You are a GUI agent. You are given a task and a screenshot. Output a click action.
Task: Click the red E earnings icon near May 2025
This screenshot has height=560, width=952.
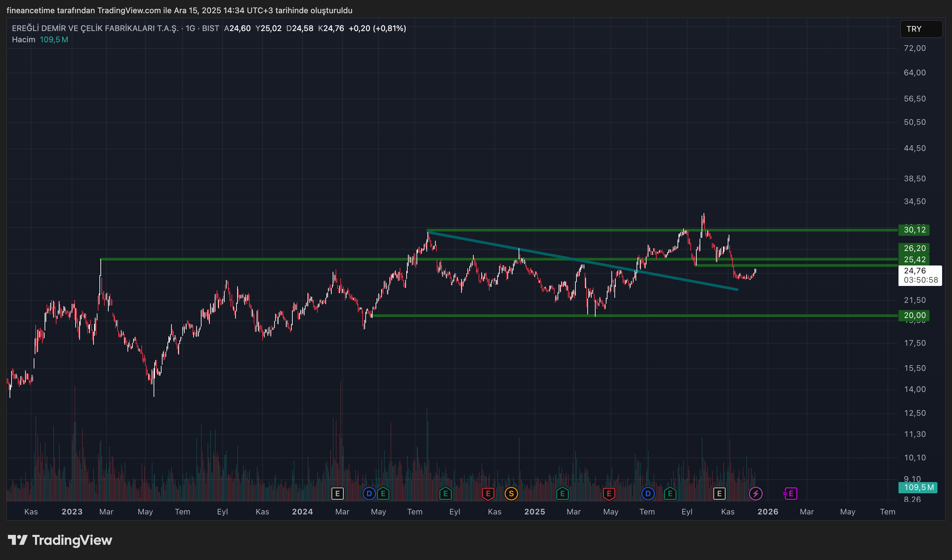click(x=608, y=494)
